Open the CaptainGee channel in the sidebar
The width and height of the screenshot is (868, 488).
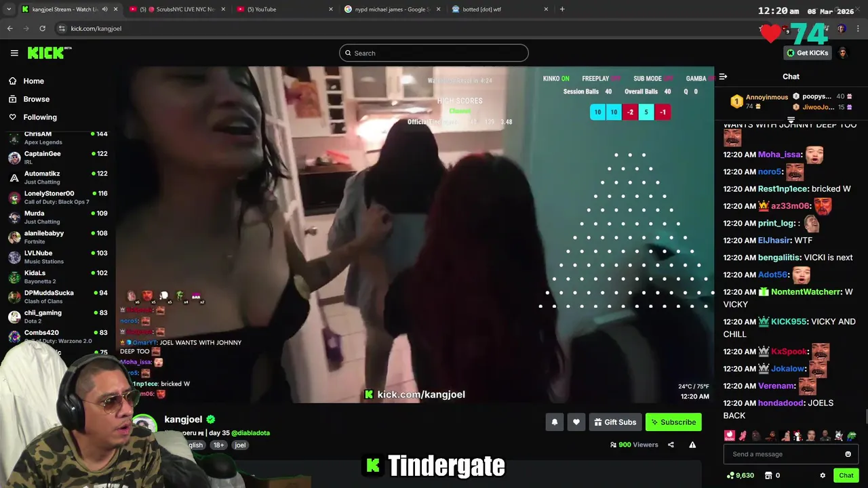(x=58, y=157)
